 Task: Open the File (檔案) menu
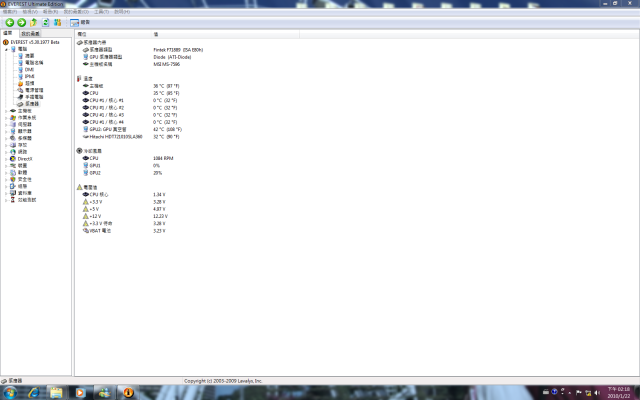coord(9,12)
